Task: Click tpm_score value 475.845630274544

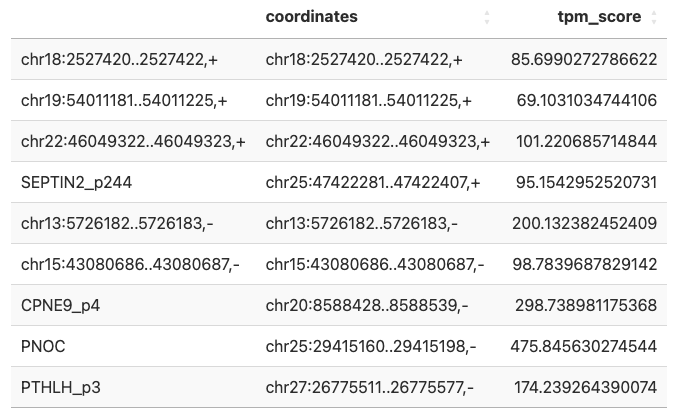Action: point(584,346)
